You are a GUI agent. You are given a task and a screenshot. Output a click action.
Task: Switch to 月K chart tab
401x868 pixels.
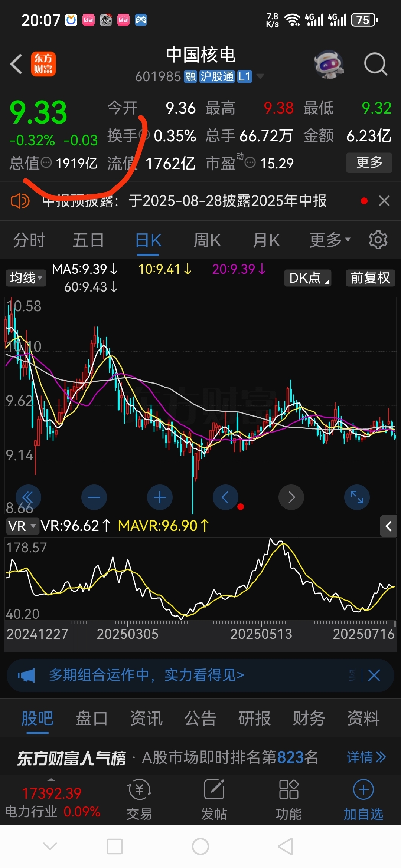pos(266,240)
